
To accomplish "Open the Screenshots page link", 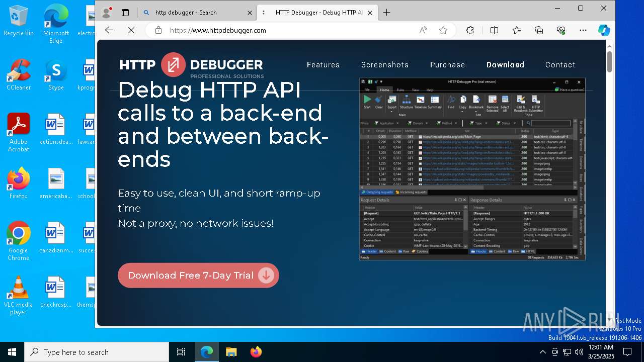I will click(384, 65).
